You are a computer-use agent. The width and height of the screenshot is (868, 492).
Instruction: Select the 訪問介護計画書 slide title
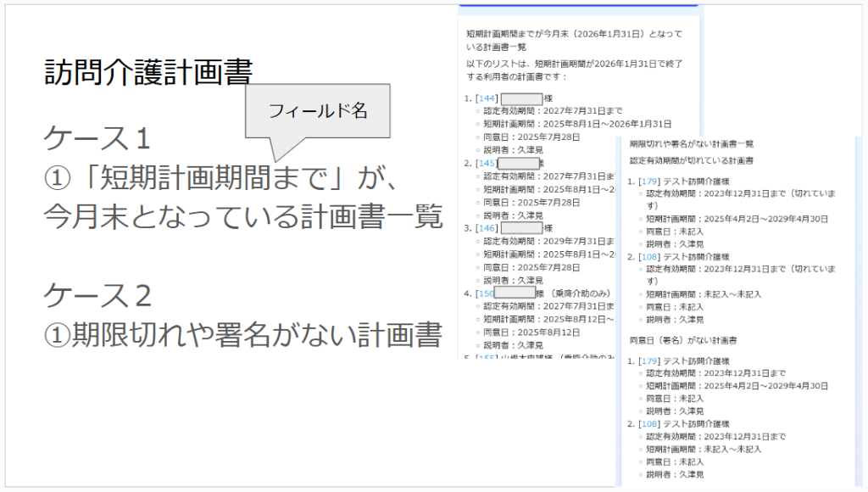147,73
